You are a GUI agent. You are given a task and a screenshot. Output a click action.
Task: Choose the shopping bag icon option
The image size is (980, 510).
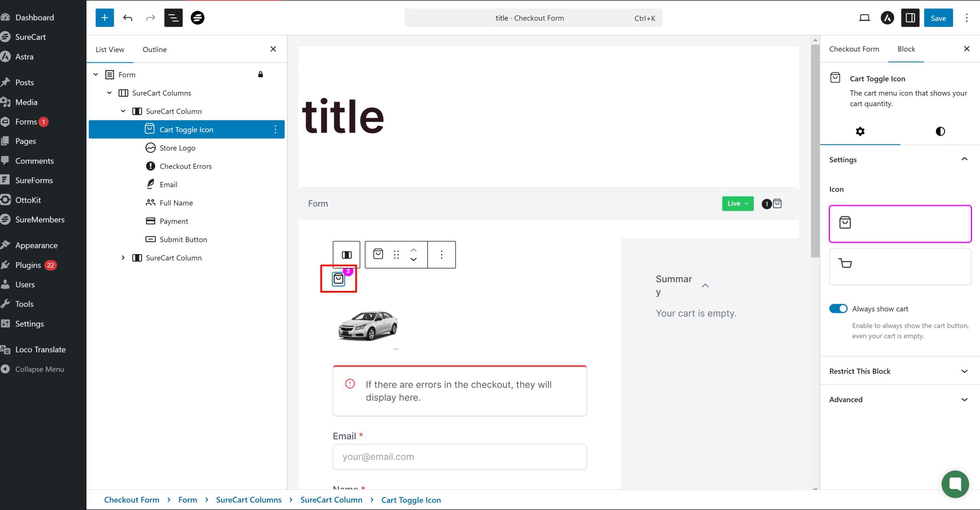click(900, 224)
